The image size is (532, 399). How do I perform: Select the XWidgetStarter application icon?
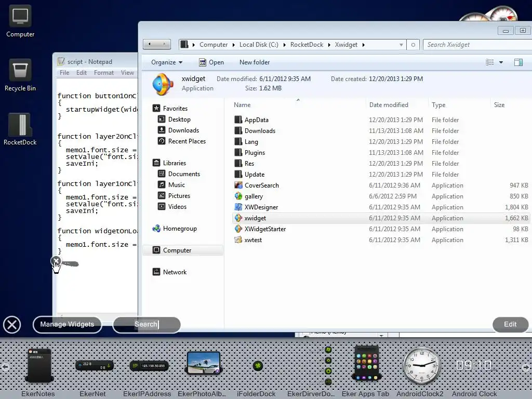pyautogui.click(x=238, y=229)
